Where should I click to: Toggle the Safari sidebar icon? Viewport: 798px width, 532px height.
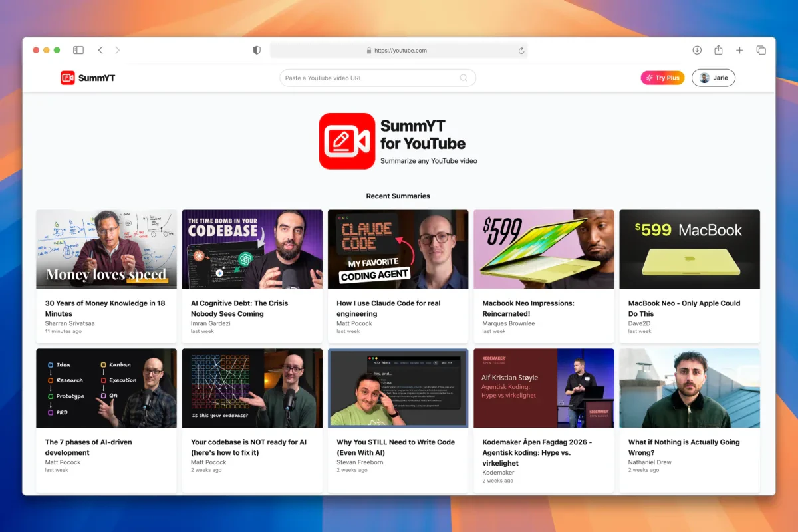78,50
